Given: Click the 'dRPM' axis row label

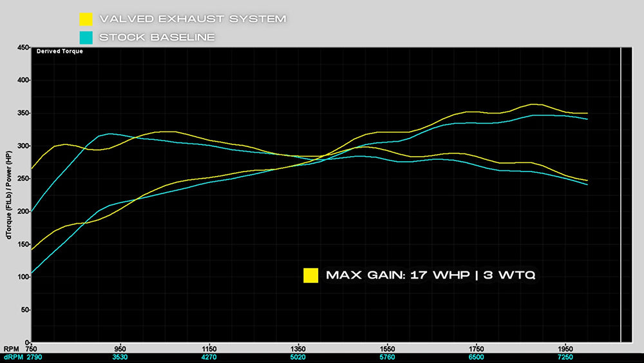Looking at the screenshot, I should coord(12,357).
